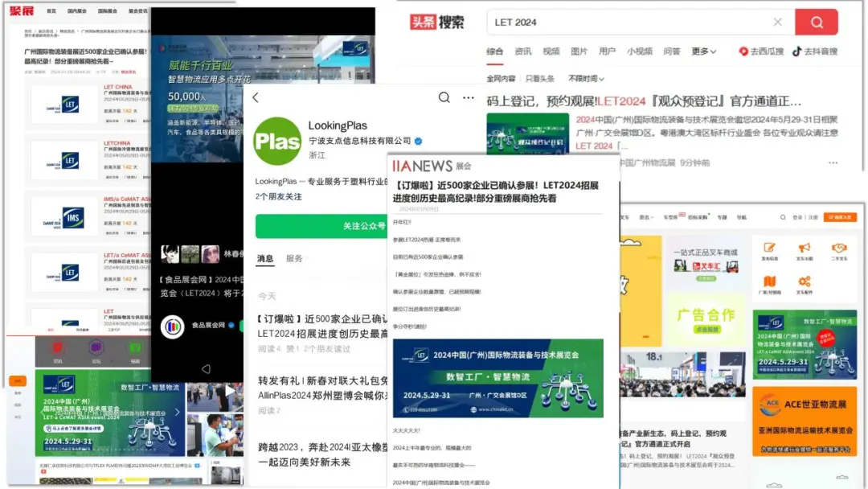Switch to the 问答 tab
This screenshot has height=489, width=868.
pos(671,51)
